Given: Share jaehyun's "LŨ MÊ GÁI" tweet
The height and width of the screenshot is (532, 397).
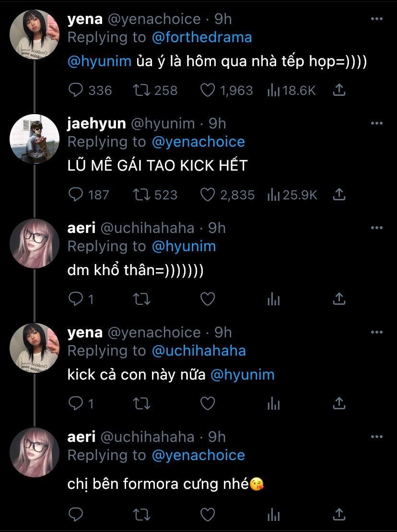Looking at the screenshot, I should click(339, 194).
